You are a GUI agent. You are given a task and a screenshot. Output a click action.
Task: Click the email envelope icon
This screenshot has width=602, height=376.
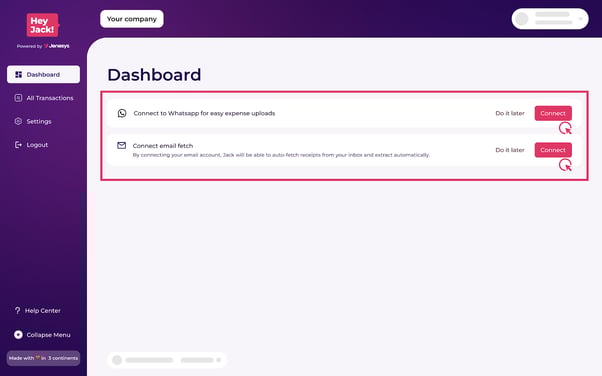[x=121, y=146]
